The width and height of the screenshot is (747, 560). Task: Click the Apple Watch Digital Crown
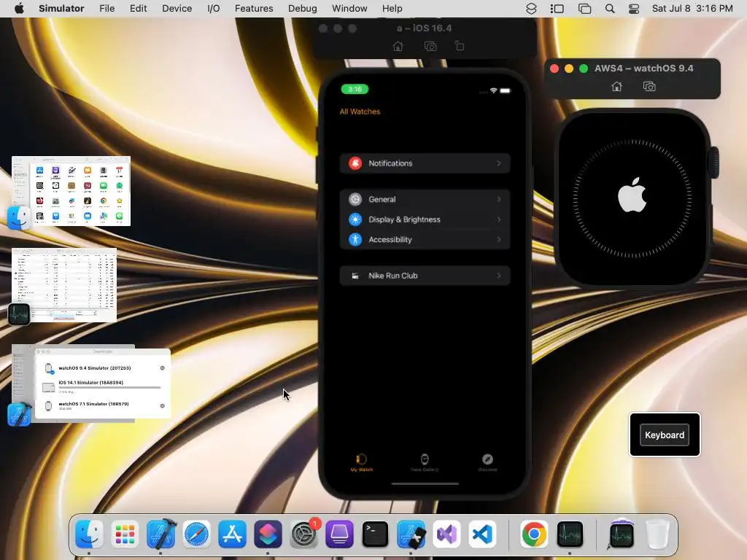pyautogui.click(x=714, y=163)
